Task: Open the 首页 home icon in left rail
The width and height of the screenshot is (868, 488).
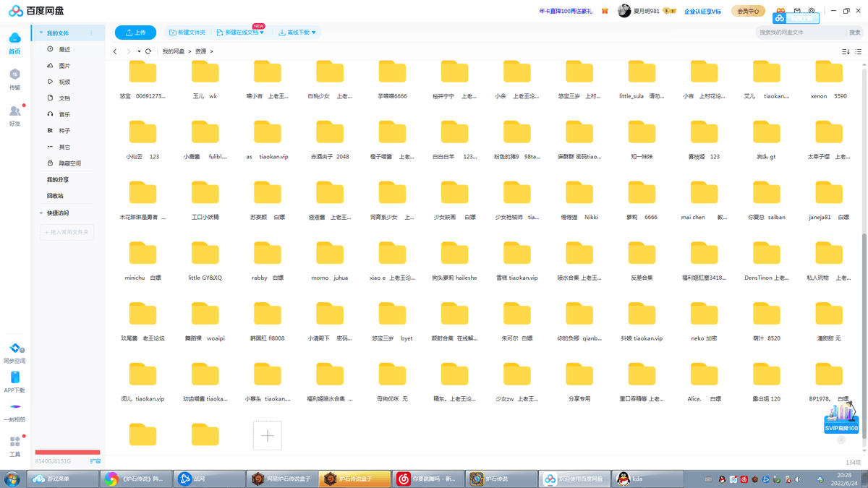Action: (14, 38)
